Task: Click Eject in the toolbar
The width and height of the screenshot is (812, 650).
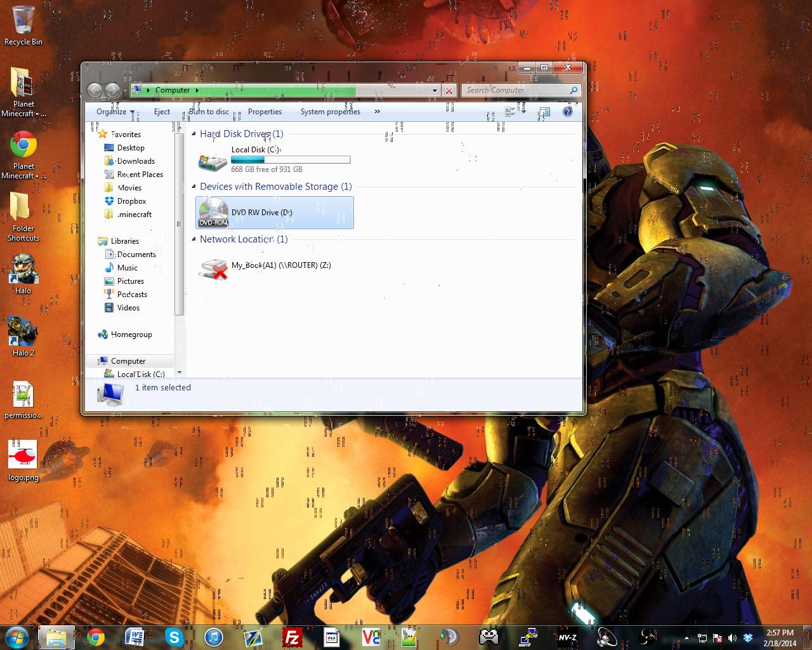Action: click(162, 112)
